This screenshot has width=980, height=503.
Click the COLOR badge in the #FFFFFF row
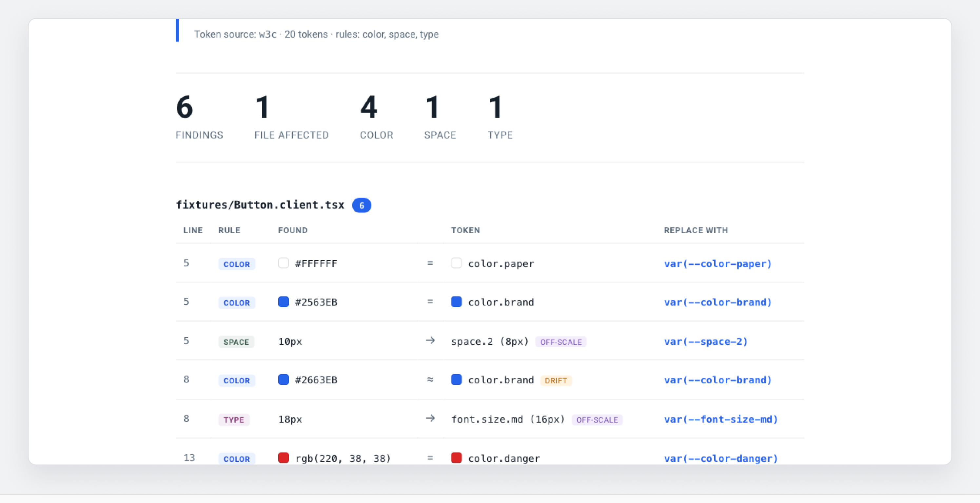(237, 264)
